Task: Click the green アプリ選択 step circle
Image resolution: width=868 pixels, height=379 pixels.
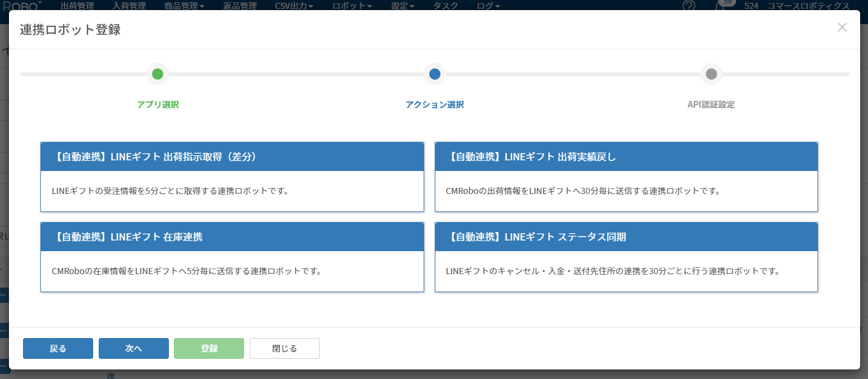Action: (158, 74)
